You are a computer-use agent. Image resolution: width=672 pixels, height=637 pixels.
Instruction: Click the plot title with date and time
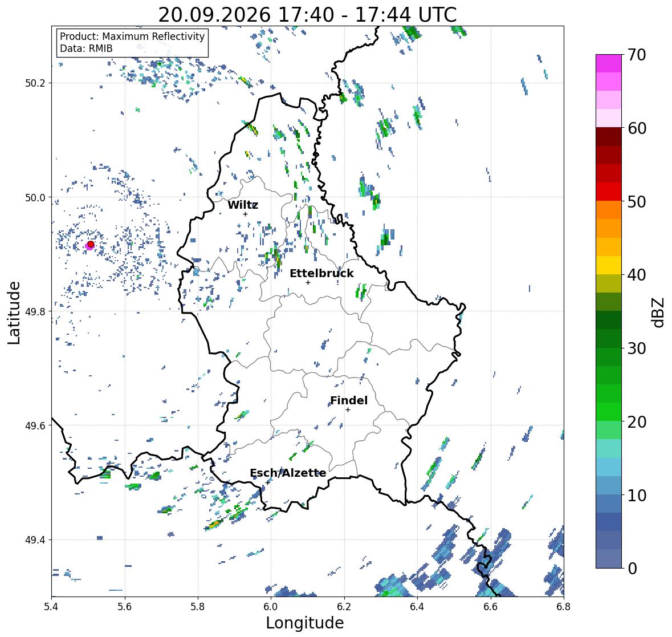[x=307, y=15]
